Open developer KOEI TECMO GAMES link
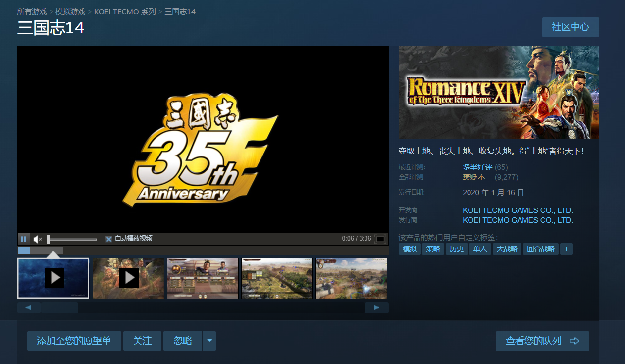Image resolution: width=625 pixels, height=364 pixels. (x=518, y=210)
